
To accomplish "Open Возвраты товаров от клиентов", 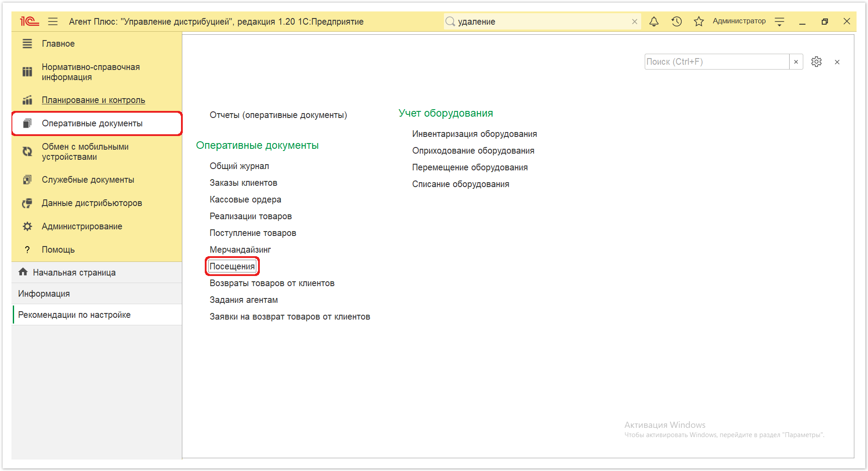I will (272, 283).
